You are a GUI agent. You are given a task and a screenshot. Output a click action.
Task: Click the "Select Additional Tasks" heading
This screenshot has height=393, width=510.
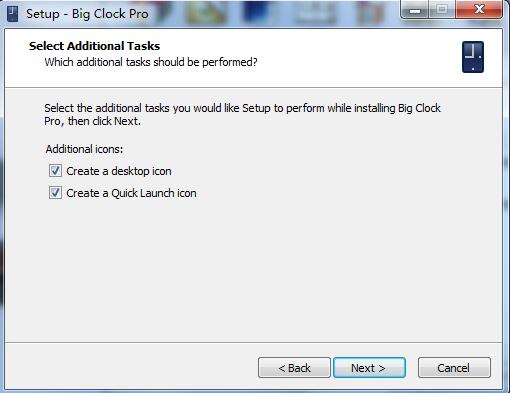[x=94, y=46]
